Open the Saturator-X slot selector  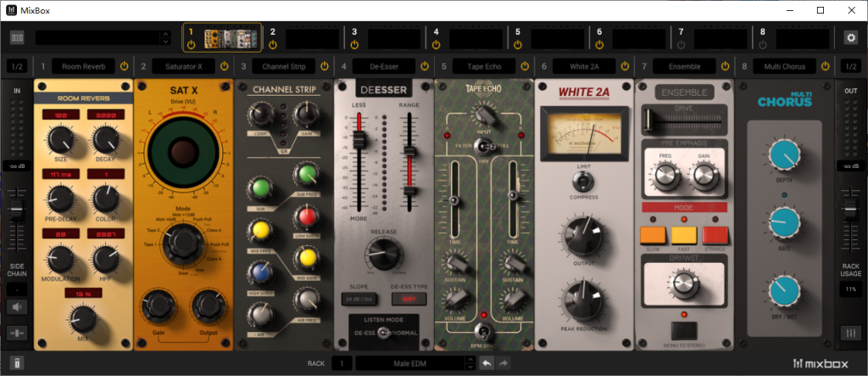[183, 66]
